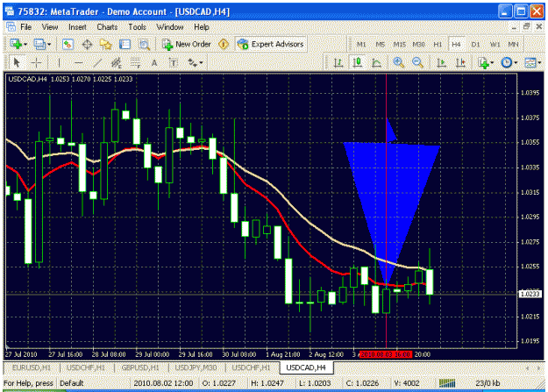548x392 pixels.
Task: Switch to EURUSD,H1 chart tab
Action: pyautogui.click(x=32, y=367)
